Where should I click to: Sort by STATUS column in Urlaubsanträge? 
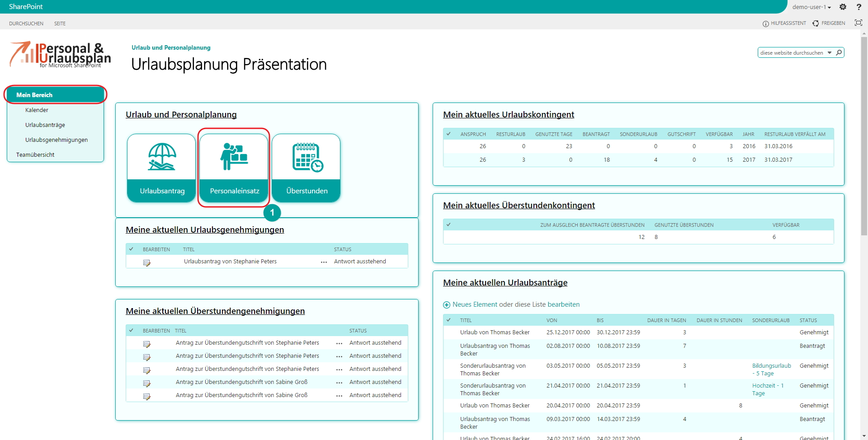point(808,320)
